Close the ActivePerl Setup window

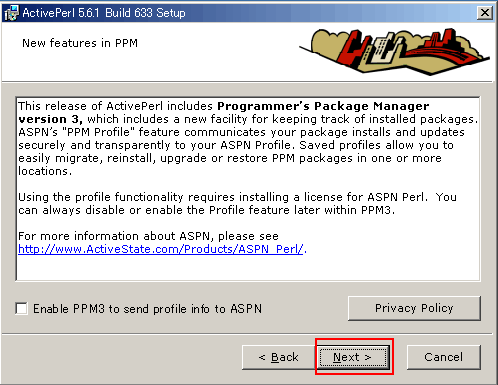(485, 13)
